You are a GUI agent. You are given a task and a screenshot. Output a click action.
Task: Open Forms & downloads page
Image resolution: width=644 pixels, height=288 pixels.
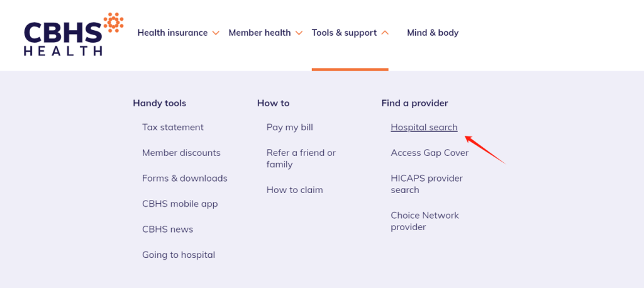point(185,179)
